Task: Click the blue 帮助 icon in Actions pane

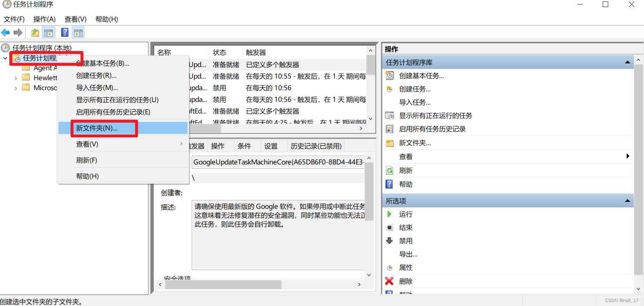Action: [x=389, y=184]
